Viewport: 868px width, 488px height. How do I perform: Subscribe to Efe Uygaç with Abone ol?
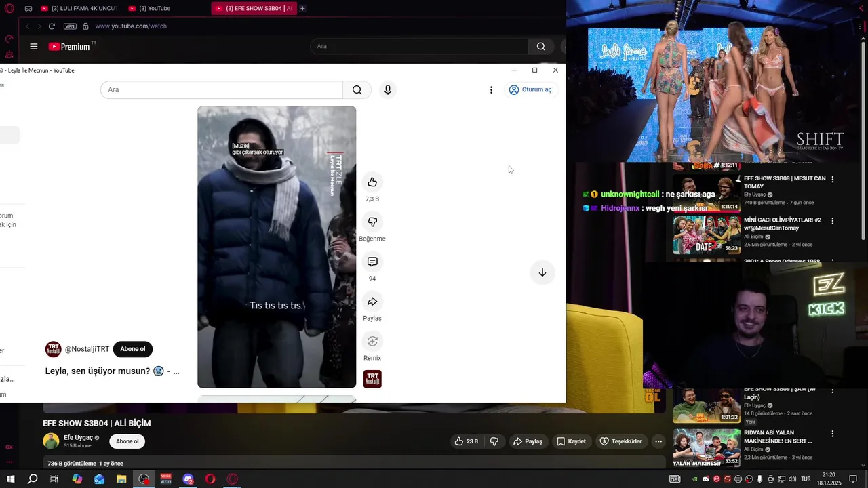coord(127,441)
